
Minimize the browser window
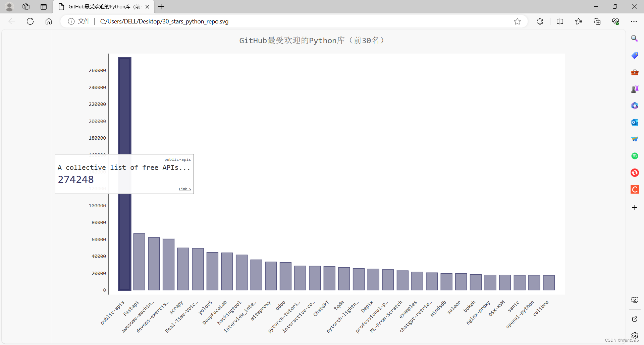point(596,7)
